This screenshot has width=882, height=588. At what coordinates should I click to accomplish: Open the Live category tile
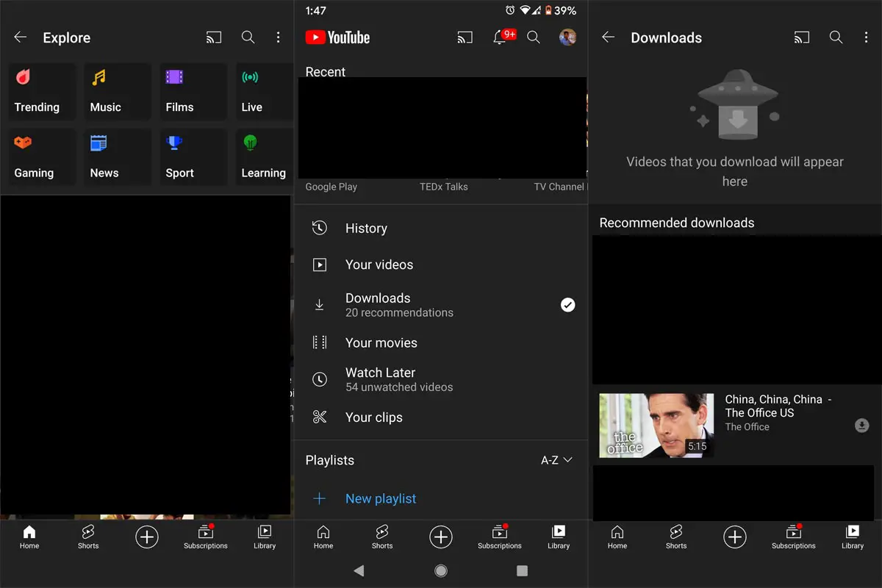263,91
